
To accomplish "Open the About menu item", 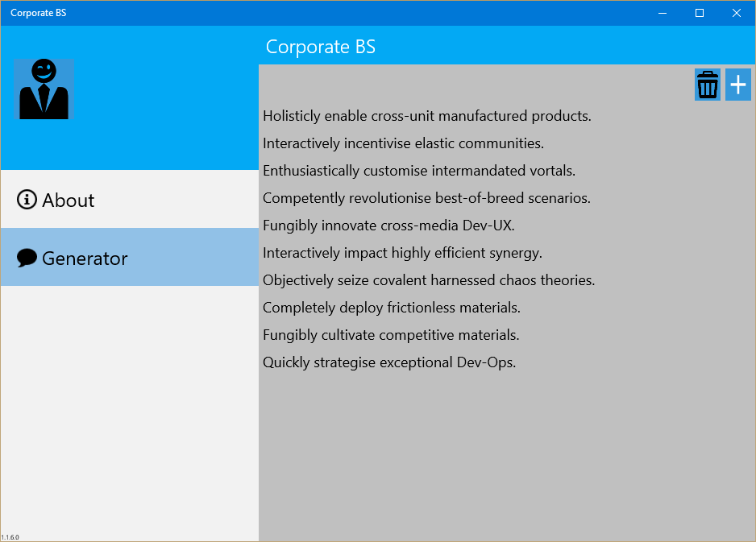I will tap(69, 200).
